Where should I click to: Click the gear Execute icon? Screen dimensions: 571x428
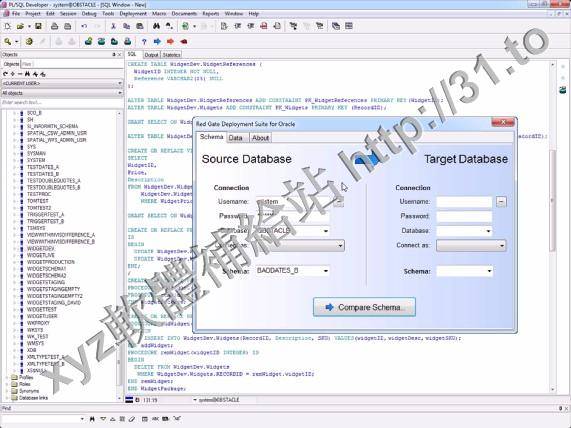click(29, 42)
